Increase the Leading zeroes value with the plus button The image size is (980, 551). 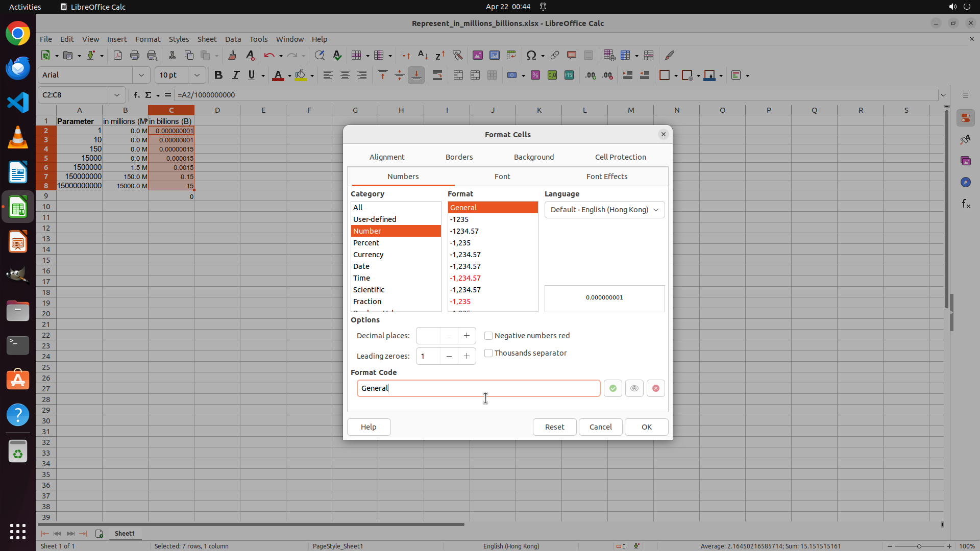point(467,356)
